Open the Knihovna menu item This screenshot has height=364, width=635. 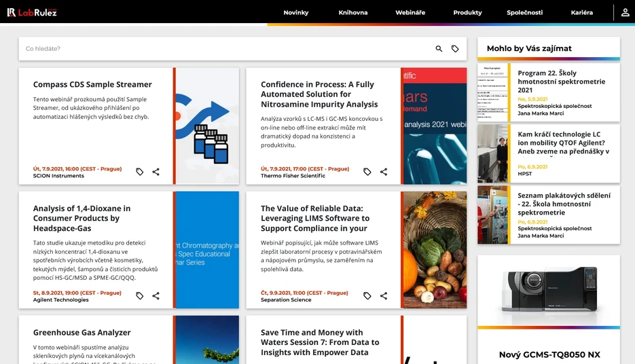pyautogui.click(x=353, y=12)
